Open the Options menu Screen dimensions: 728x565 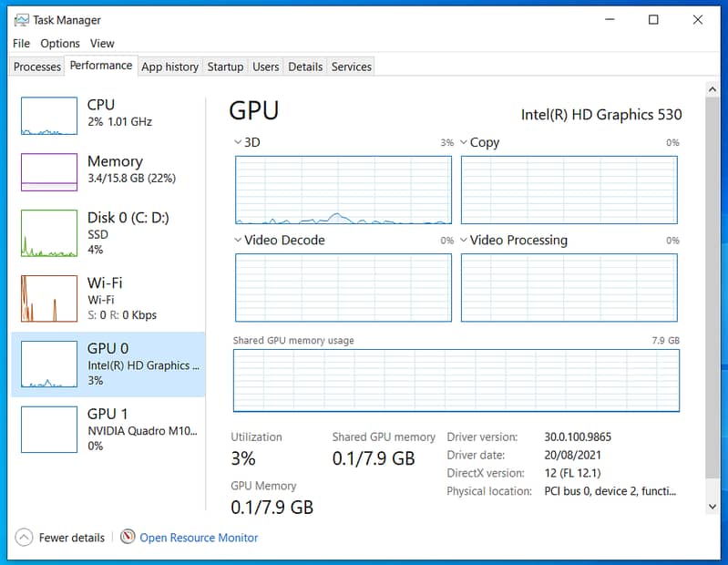pyautogui.click(x=60, y=43)
